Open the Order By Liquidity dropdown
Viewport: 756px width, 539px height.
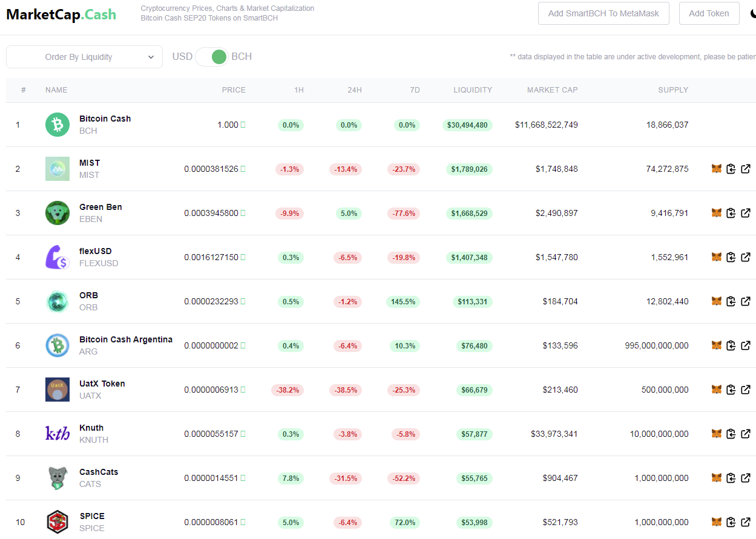pos(84,57)
